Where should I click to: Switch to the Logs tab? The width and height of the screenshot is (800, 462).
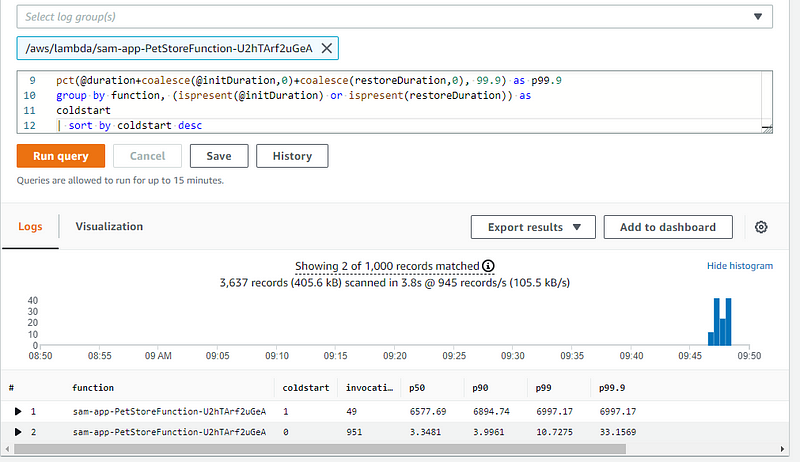click(x=30, y=226)
